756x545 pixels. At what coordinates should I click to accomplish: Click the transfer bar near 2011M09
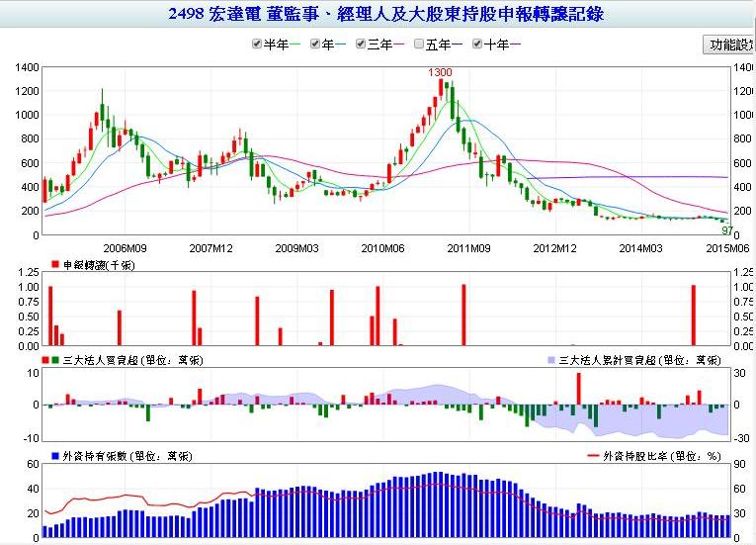[x=463, y=315]
